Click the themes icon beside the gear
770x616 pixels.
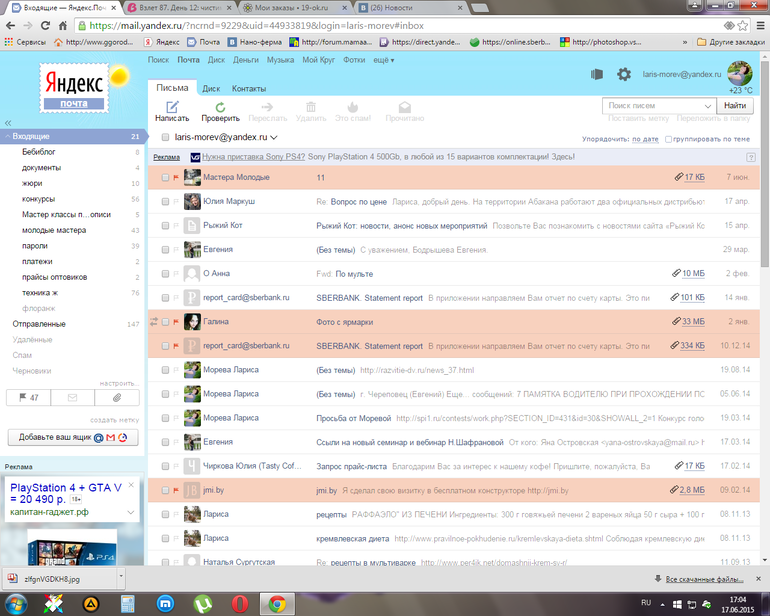click(597, 74)
